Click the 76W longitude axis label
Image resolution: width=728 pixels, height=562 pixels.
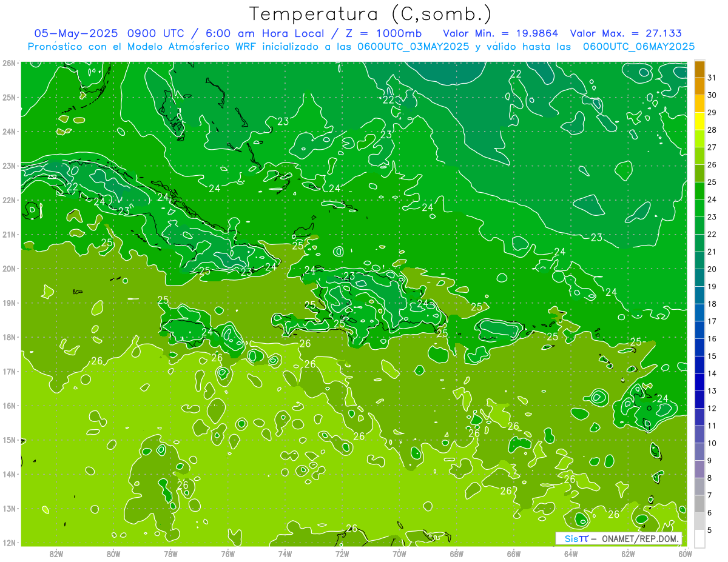click(x=227, y=554)
